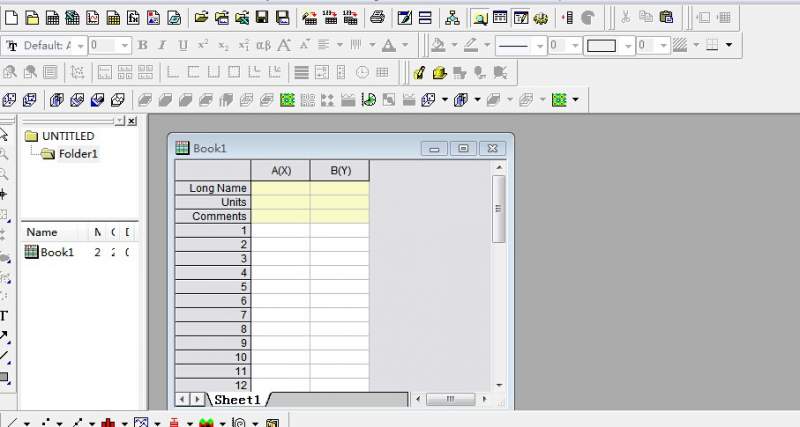The image size is (800, 427).
Task: Click the 3D XYY blue bars icon
Action: click(57, 100)
